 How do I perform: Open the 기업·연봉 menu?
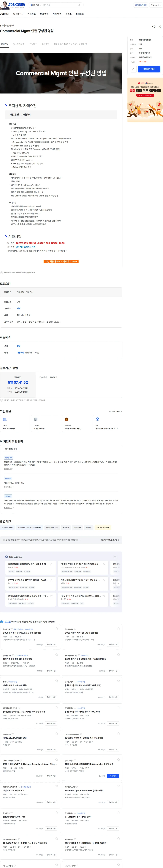57,14
